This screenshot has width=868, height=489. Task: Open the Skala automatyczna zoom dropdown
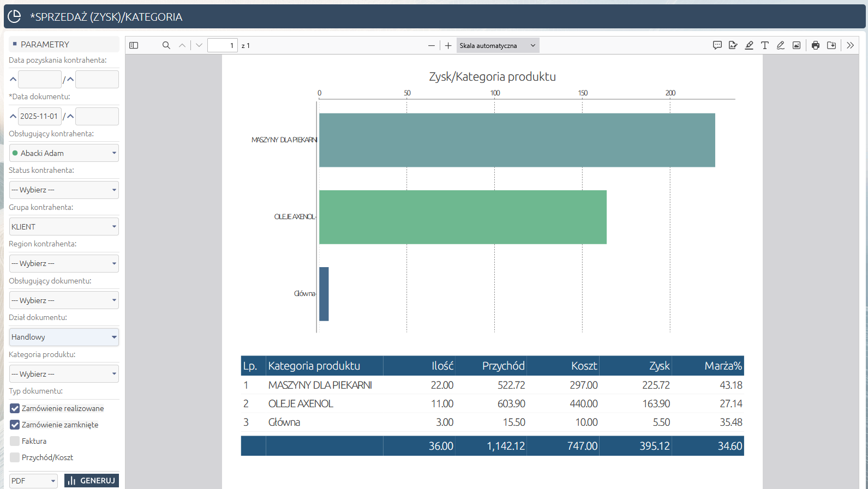point(498,46)
